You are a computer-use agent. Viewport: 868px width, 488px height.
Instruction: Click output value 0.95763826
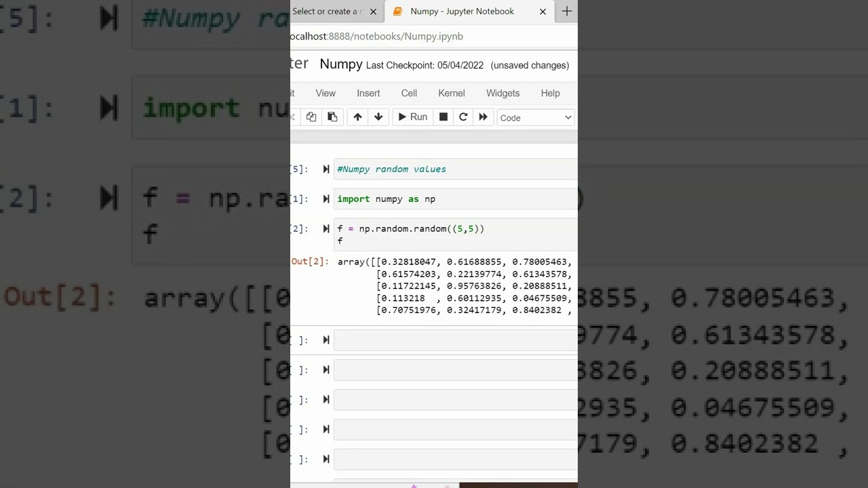474,286
